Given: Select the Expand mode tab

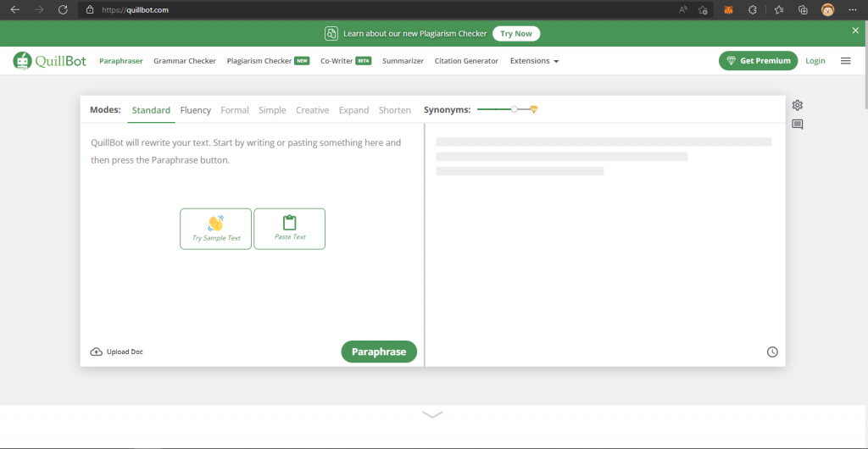Looking at the screenshot, I should pos(353,110).
